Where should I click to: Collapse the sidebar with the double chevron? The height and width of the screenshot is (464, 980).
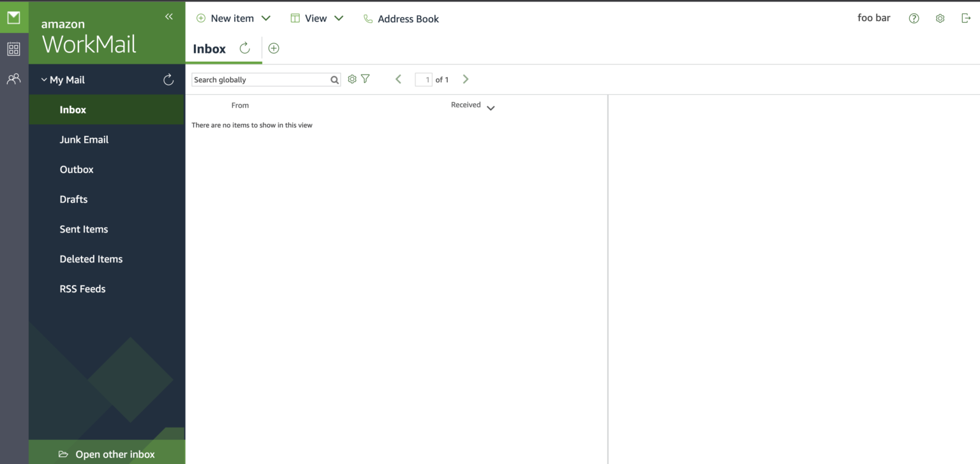point(168,17)
